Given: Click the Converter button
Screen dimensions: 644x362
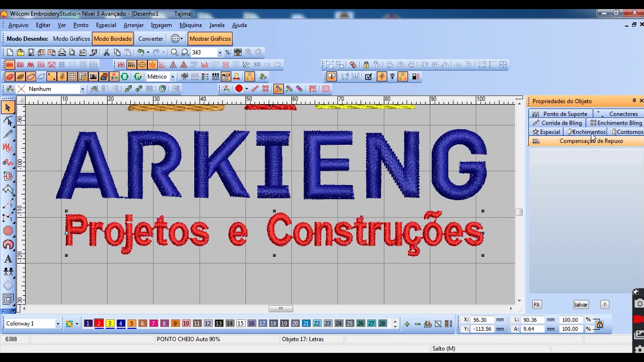Looking at the screenshot, I should point(150,39).
